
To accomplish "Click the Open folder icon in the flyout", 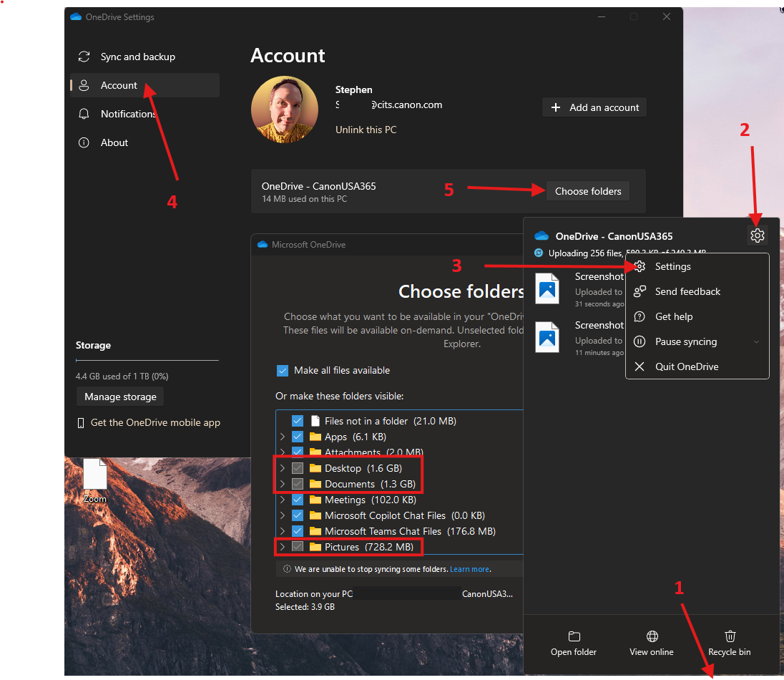I will point(574,636).
